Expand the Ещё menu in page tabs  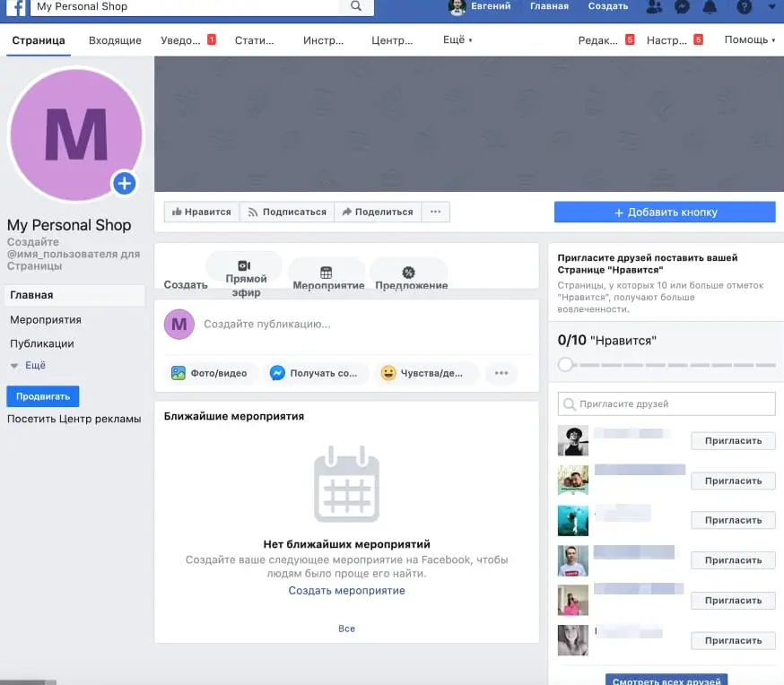457,40
